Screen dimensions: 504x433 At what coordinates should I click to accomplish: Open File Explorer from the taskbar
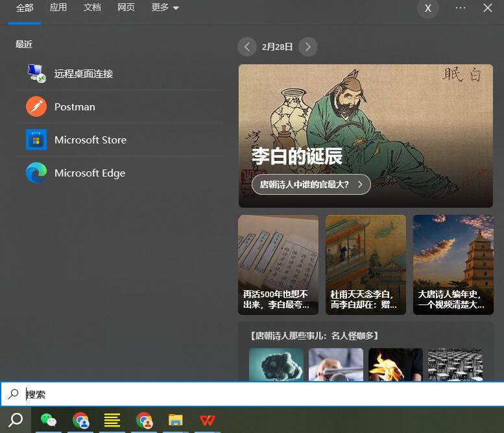pyautogui.click(x=176, y=420)
